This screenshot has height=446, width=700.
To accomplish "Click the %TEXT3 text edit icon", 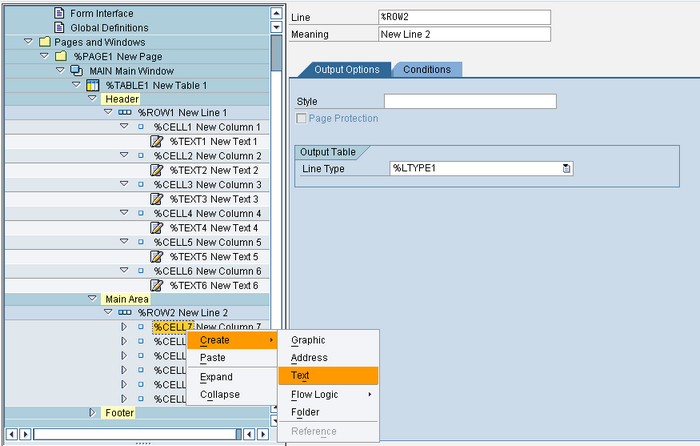I will 156,199.
